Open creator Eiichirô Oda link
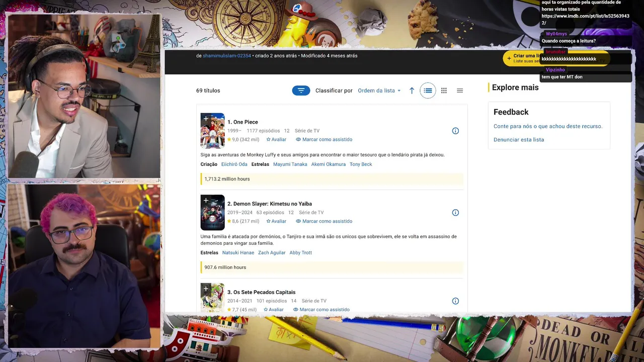This screenshot has height=362, width=644. [x=234, y=164]
